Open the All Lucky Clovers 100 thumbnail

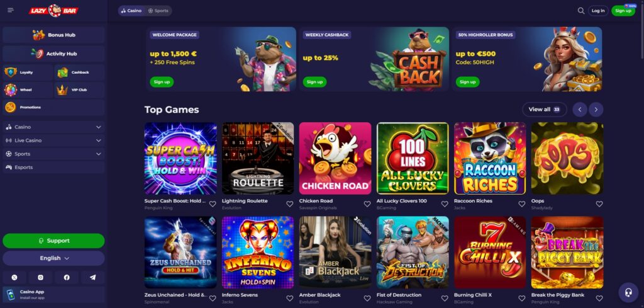click(413, 158)
